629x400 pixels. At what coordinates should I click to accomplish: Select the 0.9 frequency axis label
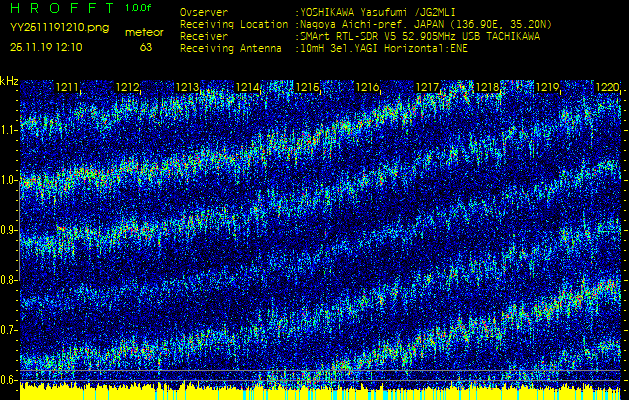point(9,230)
